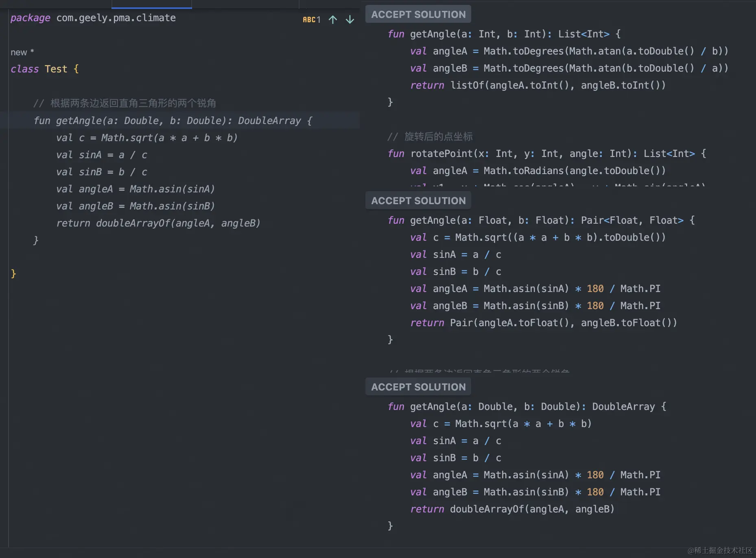This screenshot has width=756, height=558.
Task: Click the comment "// 旋转后的点坐标"
Action: (430, 137)
